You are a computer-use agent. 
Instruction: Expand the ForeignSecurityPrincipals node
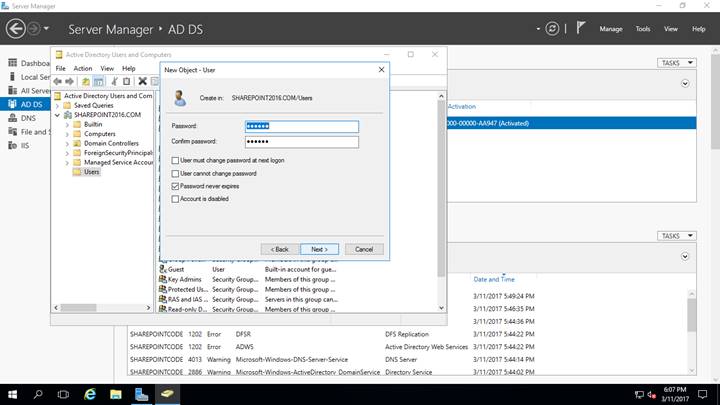[x=67, y=153]
